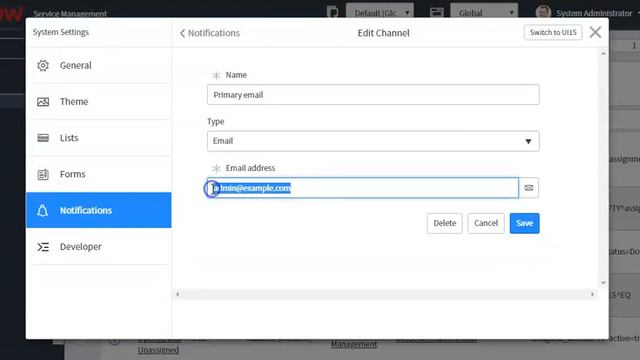Open the Forms settings tab
640x360 pixels.
pyautogui.click(x=99, y=174)
